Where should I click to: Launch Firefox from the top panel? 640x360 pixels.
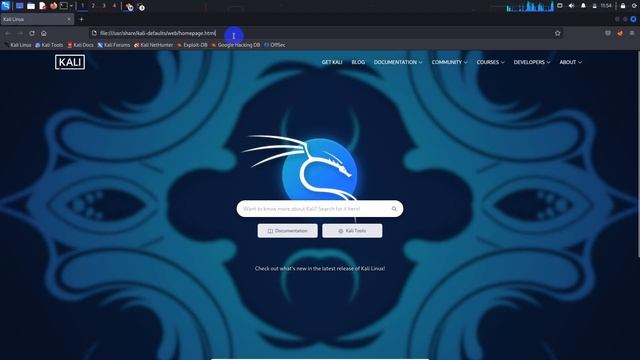click(53, 6)
